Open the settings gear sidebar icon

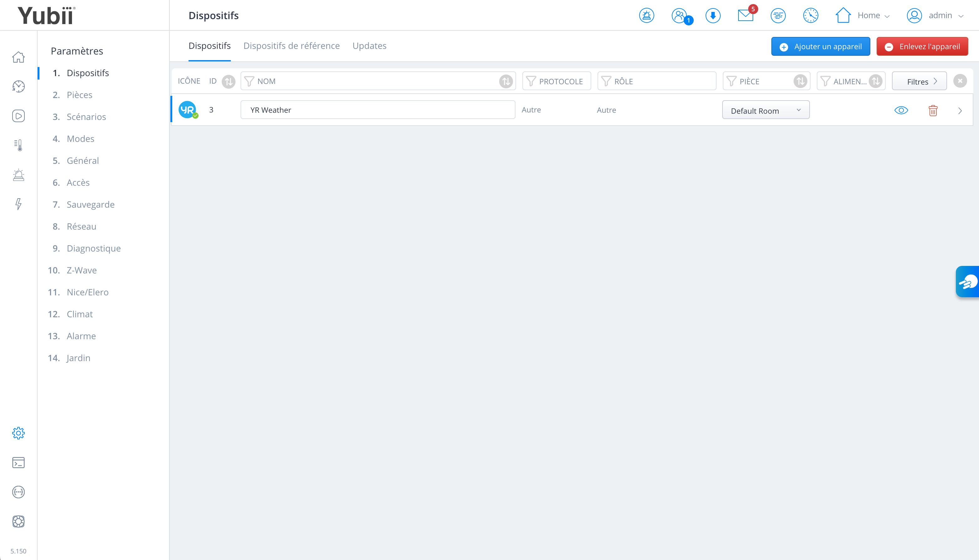(18, 433)
